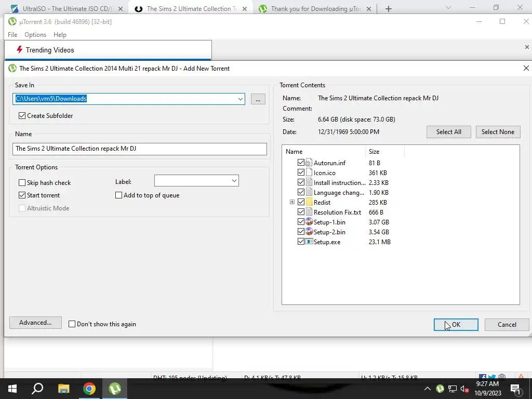This screenshot has height=399, width=532.
Task: Uncheck the Redist folder checkbox
Action: (x=301, y=202)
